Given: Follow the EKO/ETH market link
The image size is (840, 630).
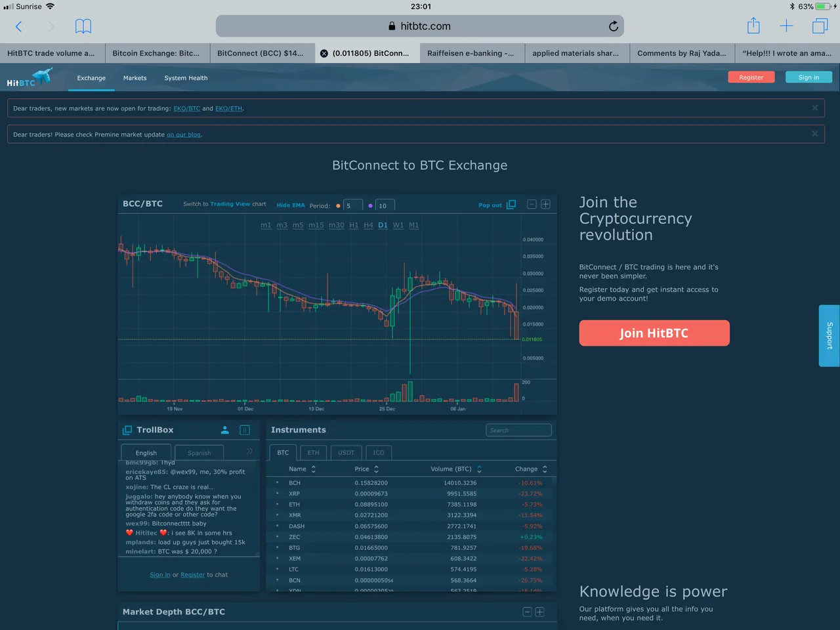Looking at the screenshot, I should 229,108.
